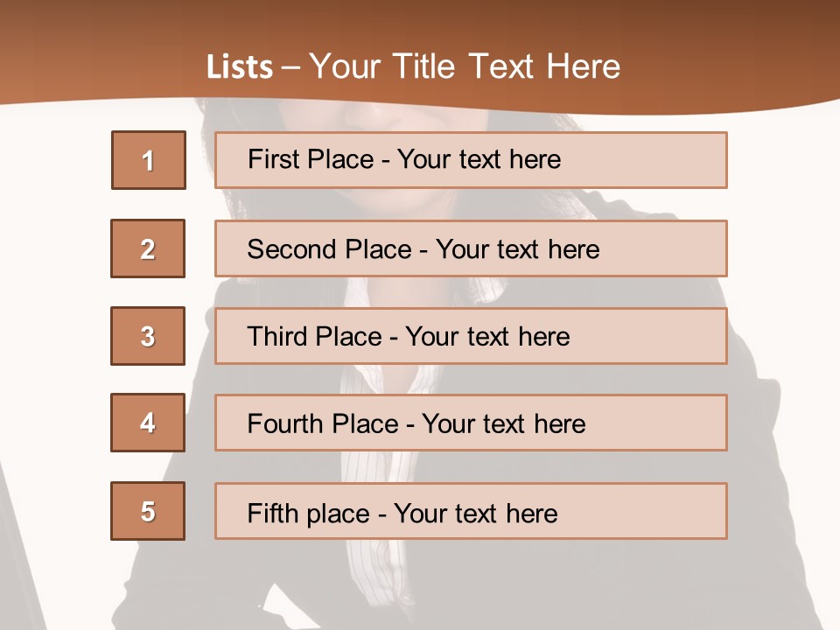This screenshot has width=840, height=630.
Task: Click the number 5 square
Action: click(x=148, y=511)
